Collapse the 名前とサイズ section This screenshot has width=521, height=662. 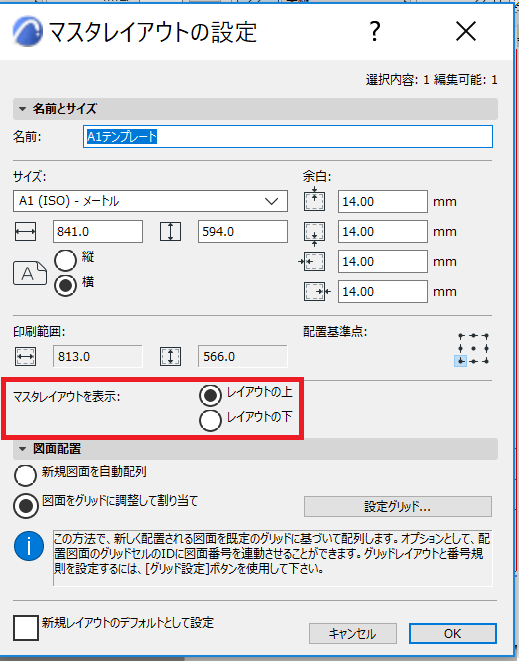(22, 109)
